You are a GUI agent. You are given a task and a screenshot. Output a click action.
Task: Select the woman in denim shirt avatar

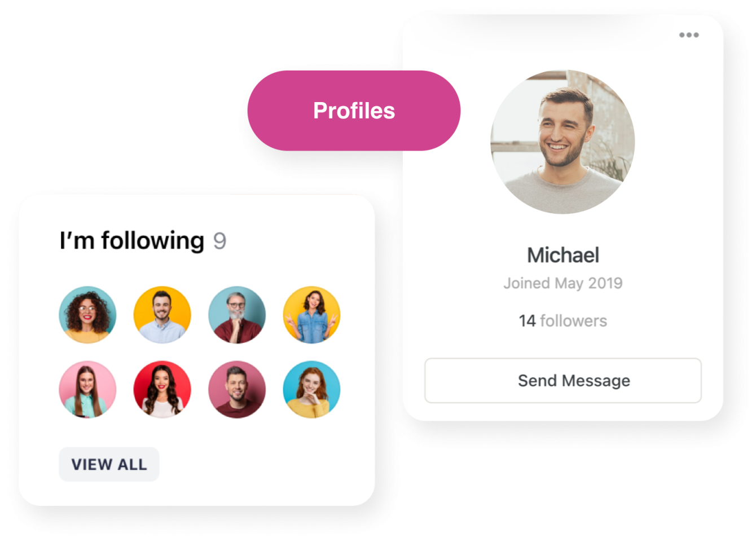[311, 315]
